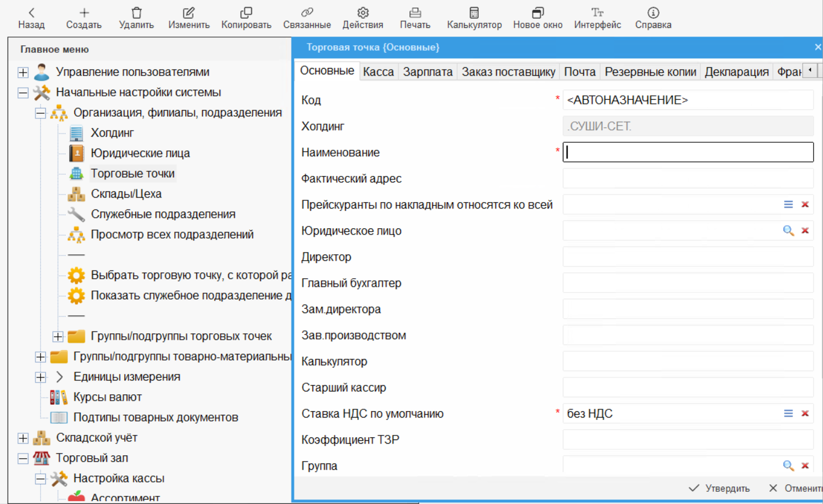Screen dimensions: 823x504
Task: Switch to the Касса tab
Action: pos(378,71)
